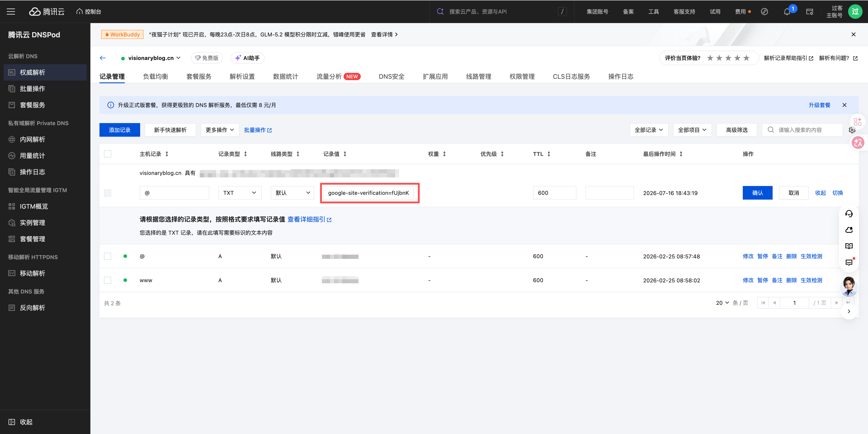Open the documentation book icon
868x434 pixels.
tap(849, 246)
